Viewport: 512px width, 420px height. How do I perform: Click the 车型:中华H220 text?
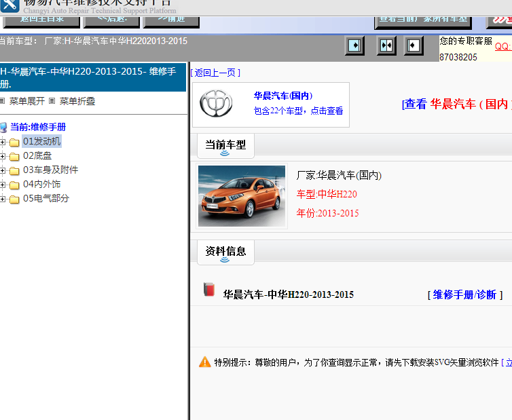pos(327,194)
